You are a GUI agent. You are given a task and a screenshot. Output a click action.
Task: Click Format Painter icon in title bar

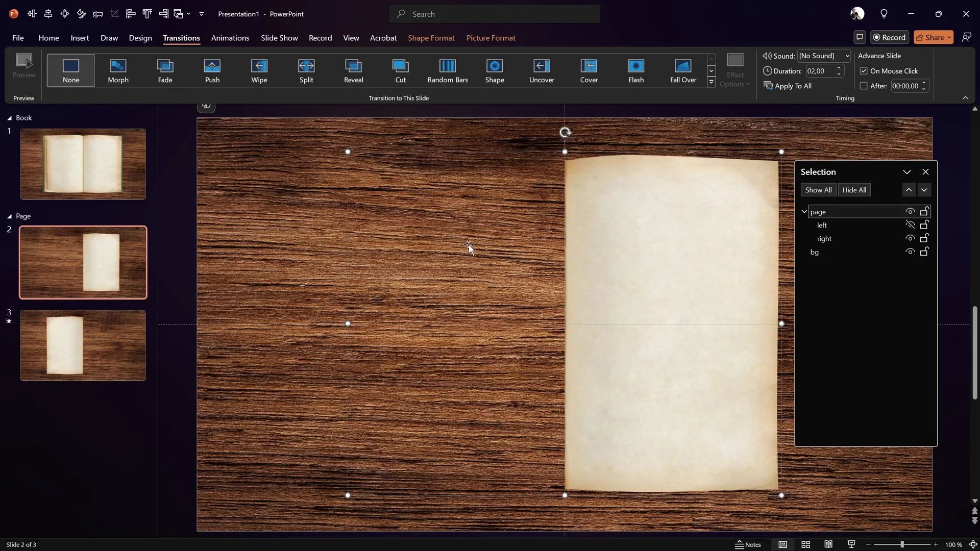[x=82, y=14]
